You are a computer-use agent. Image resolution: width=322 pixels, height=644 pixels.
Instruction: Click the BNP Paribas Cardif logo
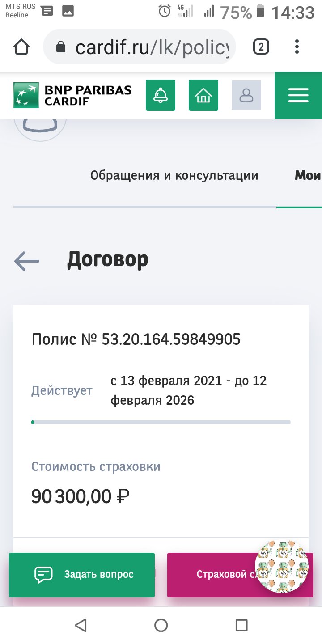tap(73, 95)
